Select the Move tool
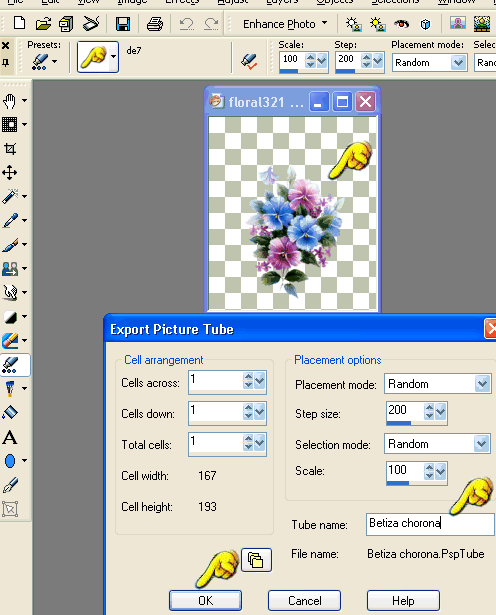 click(x=10, y=173)
